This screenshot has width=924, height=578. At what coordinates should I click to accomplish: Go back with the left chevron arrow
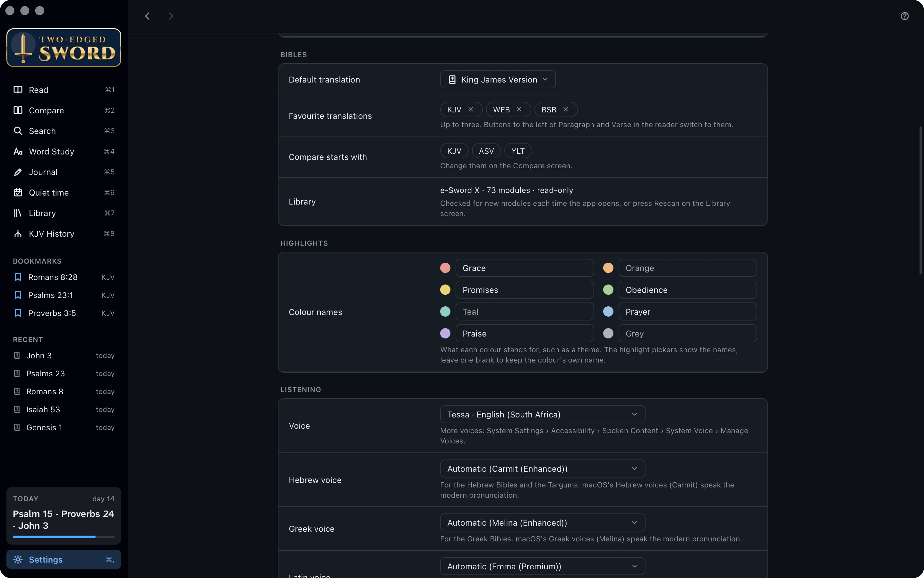147,16
